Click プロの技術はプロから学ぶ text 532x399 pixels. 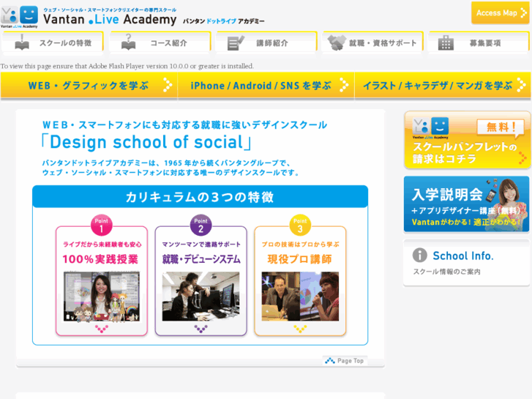(300, 244)
